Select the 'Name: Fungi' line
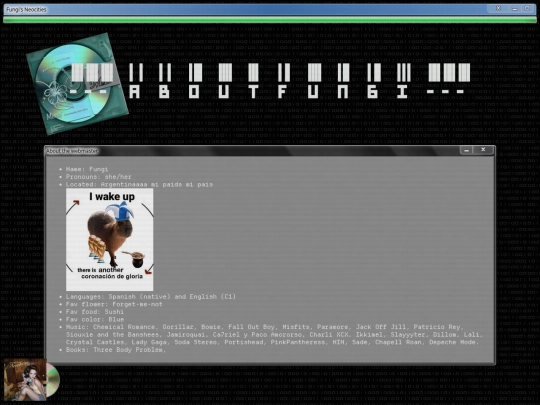540x405 pixels. tap(87, 169)
